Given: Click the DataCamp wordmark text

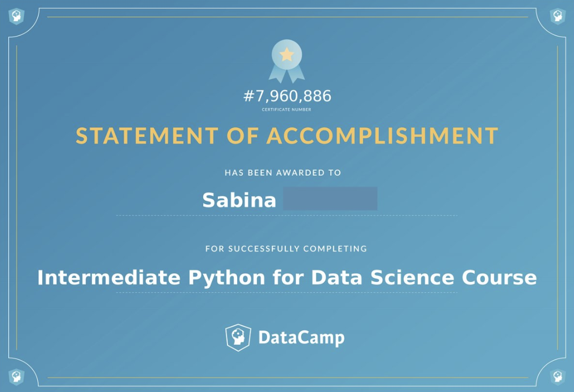Looking at the screenshot, I should [x=301, y=337].
